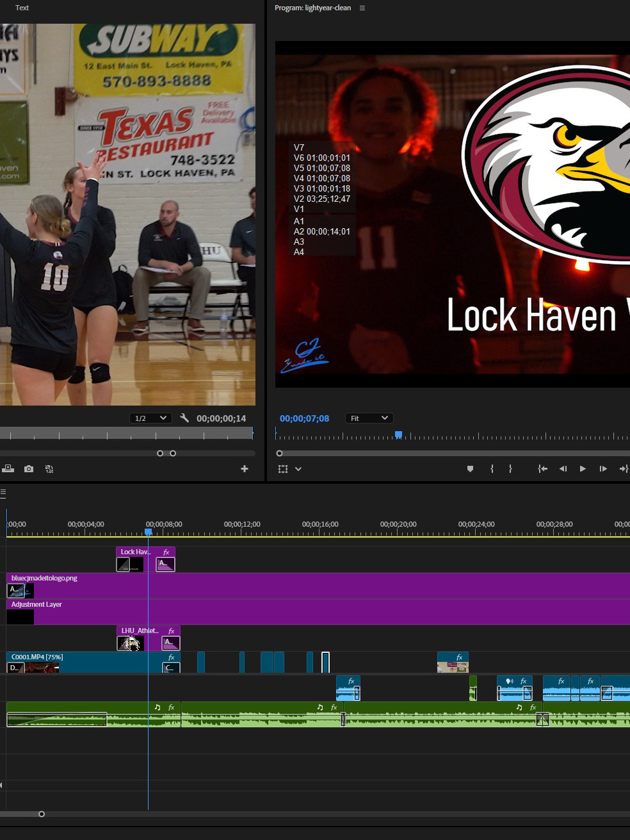Open the Source monitor button editor plus
The width and height of the screenshot is (630, 840).
pyautogui.click(x=244, y=469)
